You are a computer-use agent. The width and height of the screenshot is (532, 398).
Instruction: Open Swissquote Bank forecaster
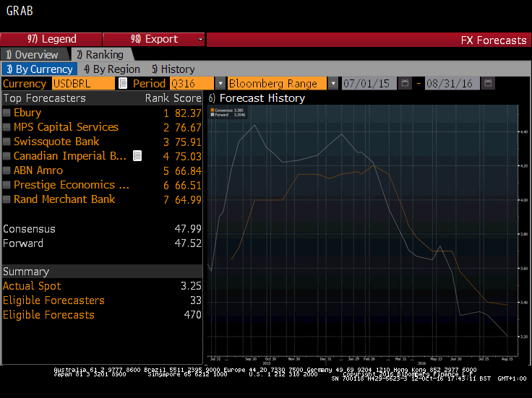pyautogui.click(x=56, y=142)
